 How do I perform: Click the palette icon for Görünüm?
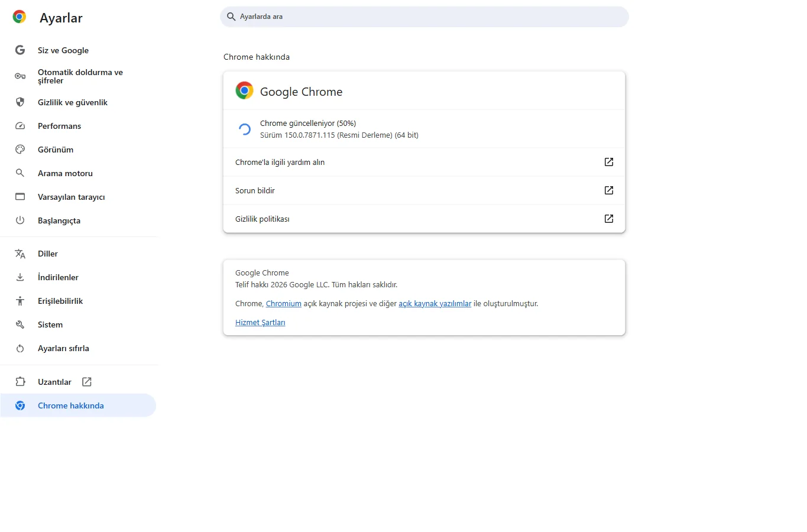click(20, 150)
